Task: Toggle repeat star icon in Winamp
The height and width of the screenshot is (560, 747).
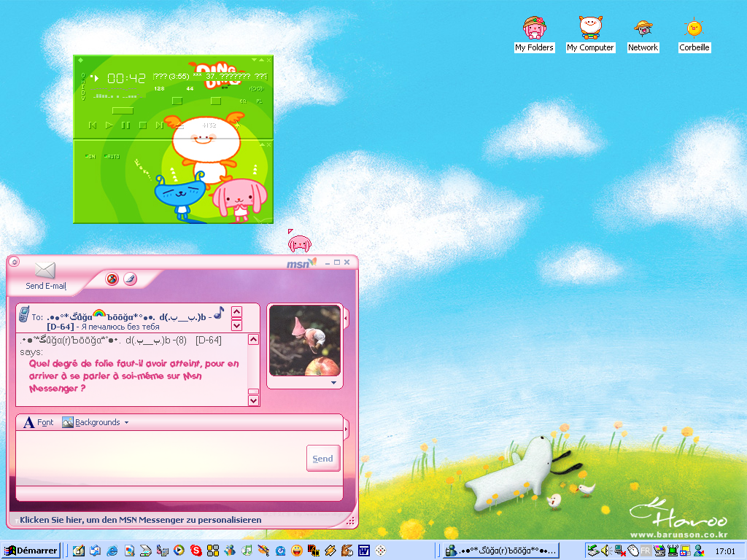Action: coord(237,125)
